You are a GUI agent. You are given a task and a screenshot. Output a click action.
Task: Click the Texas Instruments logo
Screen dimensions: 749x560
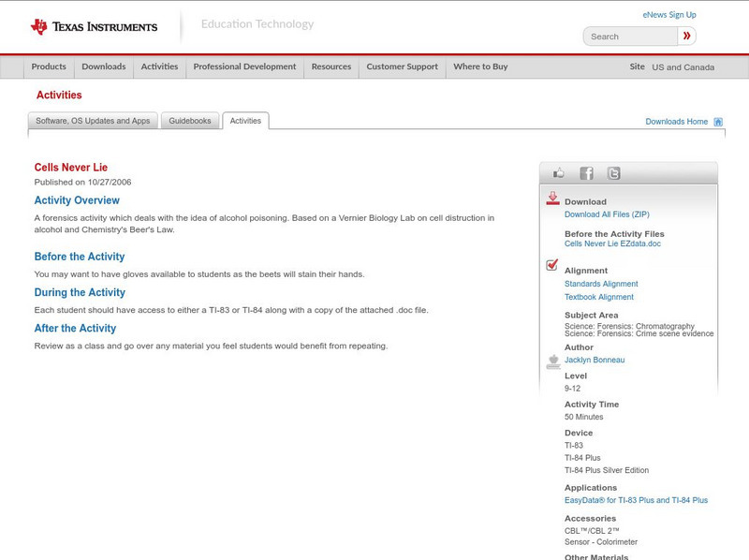(94, 26)
